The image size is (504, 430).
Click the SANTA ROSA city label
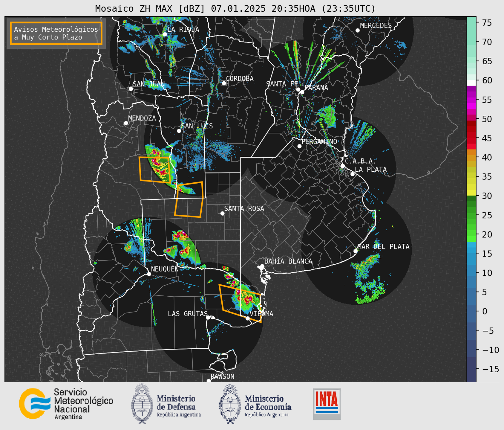244,208
